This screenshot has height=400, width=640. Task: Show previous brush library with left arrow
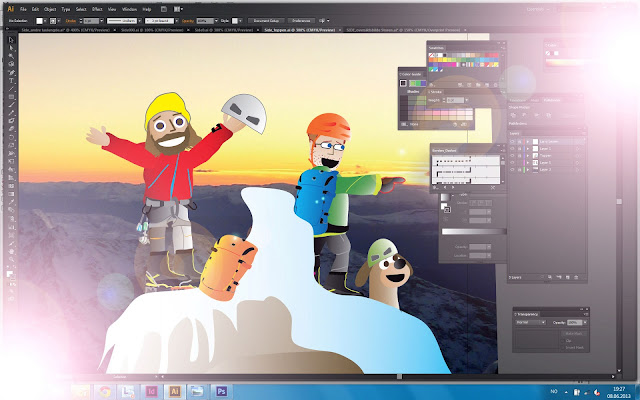point(445,188)
